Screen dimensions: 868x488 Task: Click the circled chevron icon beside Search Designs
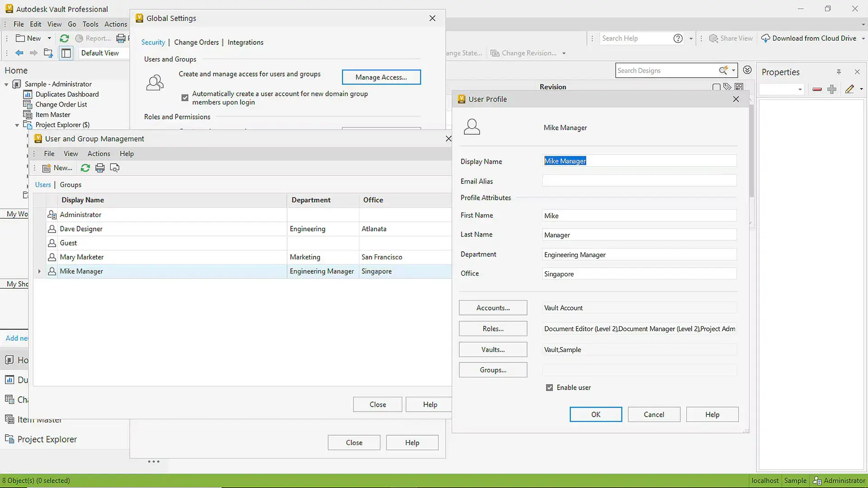[747, 70]
